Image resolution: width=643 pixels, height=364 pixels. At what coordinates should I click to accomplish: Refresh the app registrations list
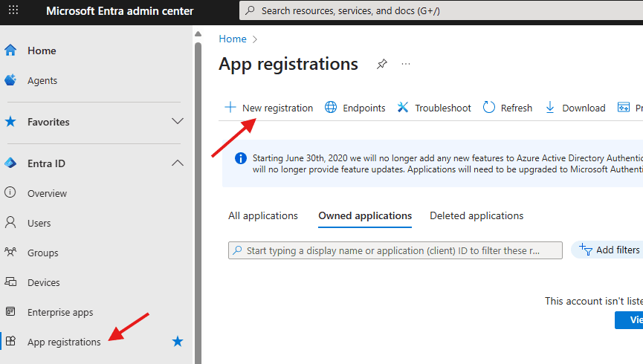click(x=508, y=108)
